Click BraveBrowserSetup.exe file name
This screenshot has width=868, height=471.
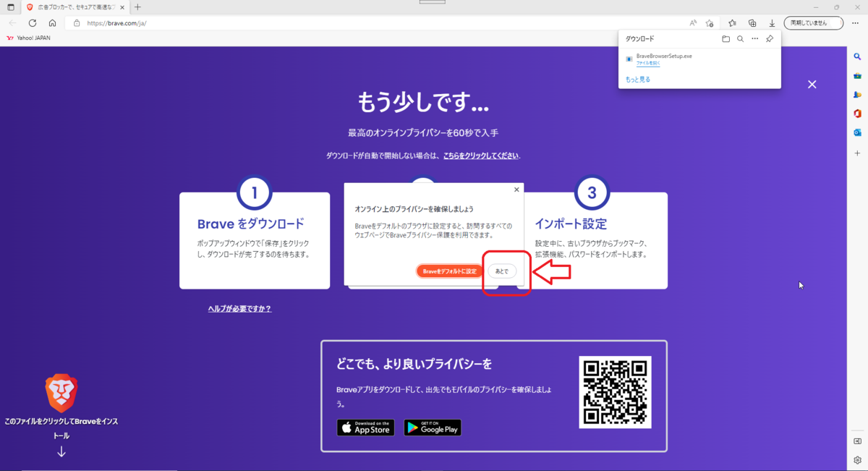664,56
